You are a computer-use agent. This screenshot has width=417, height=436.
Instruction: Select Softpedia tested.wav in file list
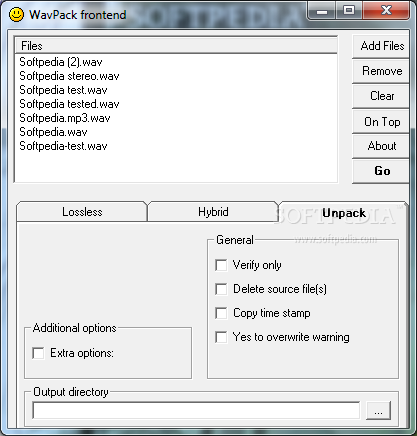pyautogui.click(x=69, y=104)
